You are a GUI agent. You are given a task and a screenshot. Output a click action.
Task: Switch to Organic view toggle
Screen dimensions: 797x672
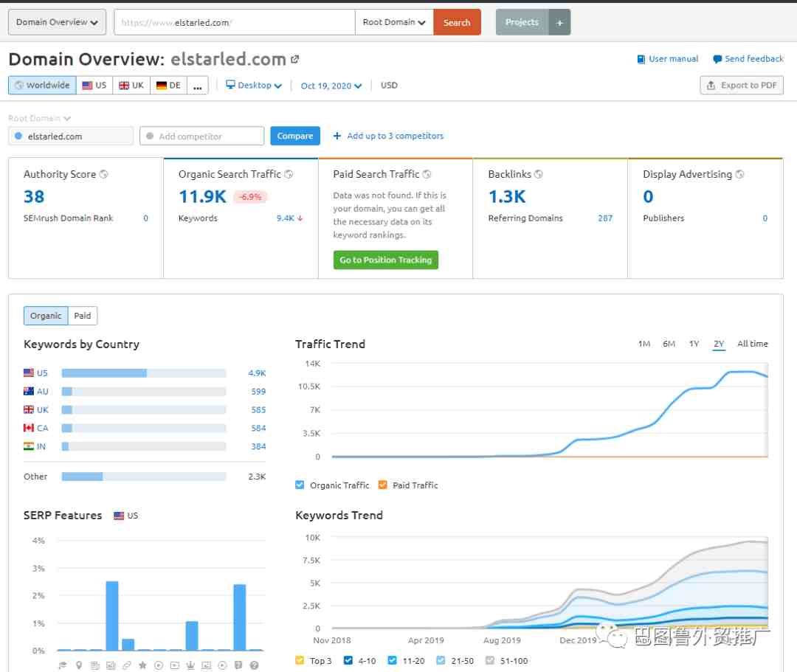coord(46,316)
